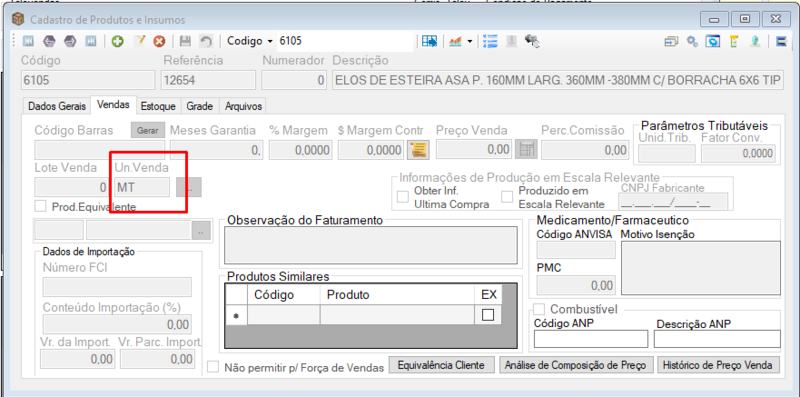Open the checklist icon in toolbar
Image resolution: width=800 pixels, height=397 pixels.
490,41
